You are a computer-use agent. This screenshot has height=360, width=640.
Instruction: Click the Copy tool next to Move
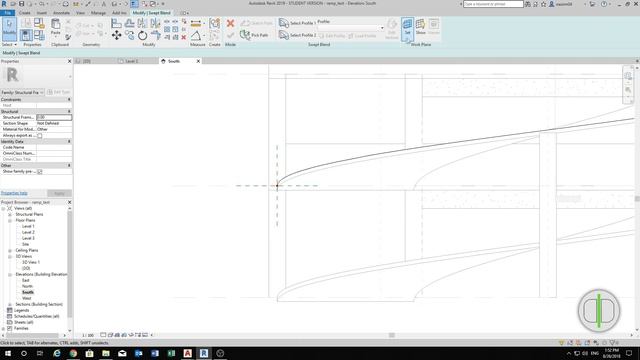pos(129,36)
